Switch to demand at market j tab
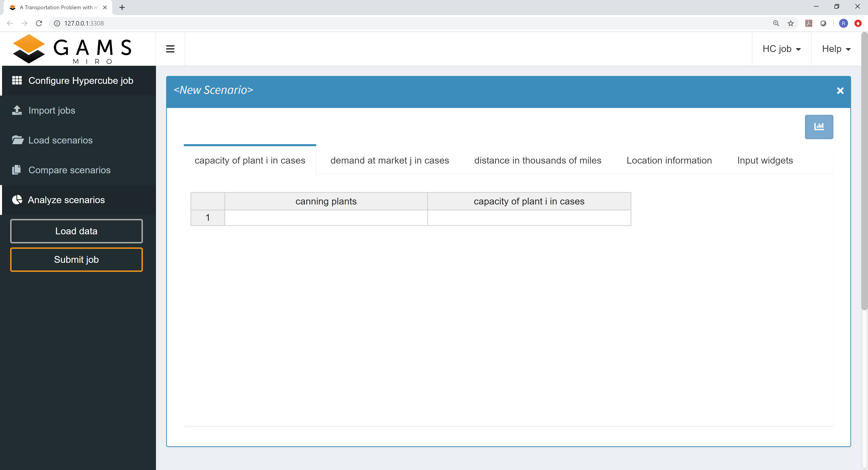Image resolution: width=868 pixels, height=470 pixels. [389, 160]
